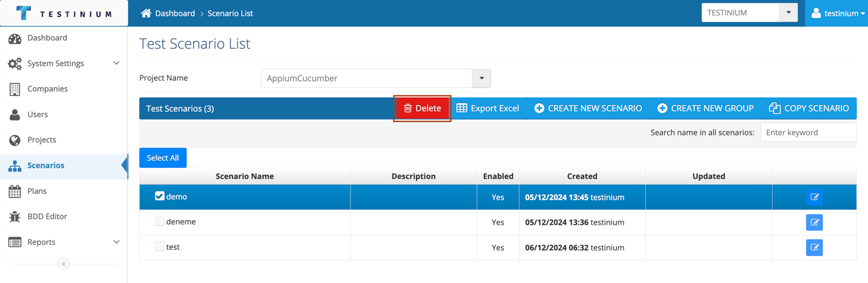This screenshot has width=868, height=283.
Task: Click the spreadsheet icon on Export Excel
Action: tap(462, 108)
